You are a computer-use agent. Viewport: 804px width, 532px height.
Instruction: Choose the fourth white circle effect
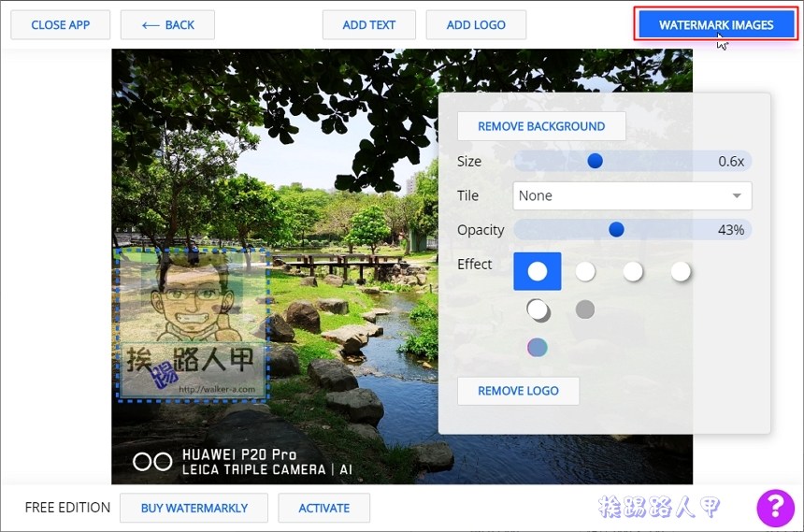[x=681, y=271]
